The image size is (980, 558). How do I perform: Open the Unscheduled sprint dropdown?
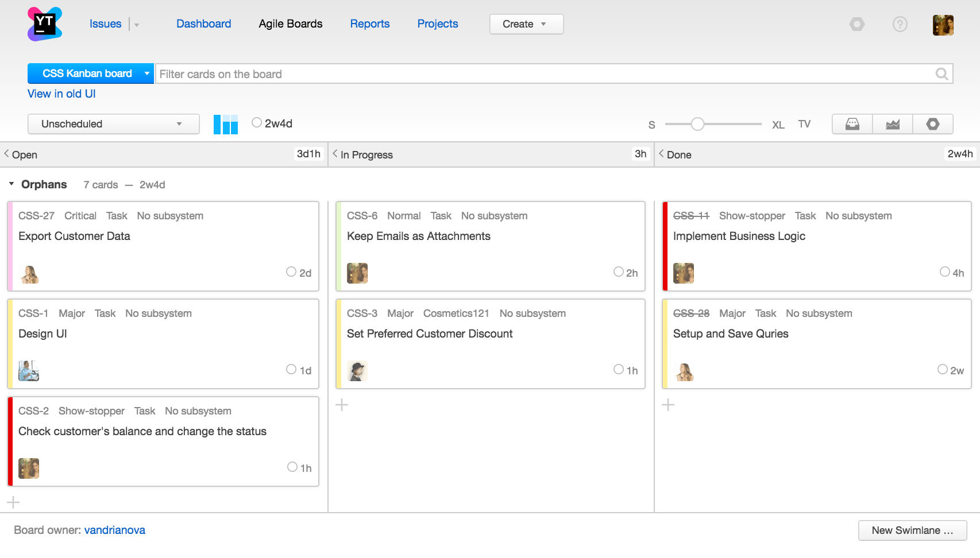coord(113,124)
